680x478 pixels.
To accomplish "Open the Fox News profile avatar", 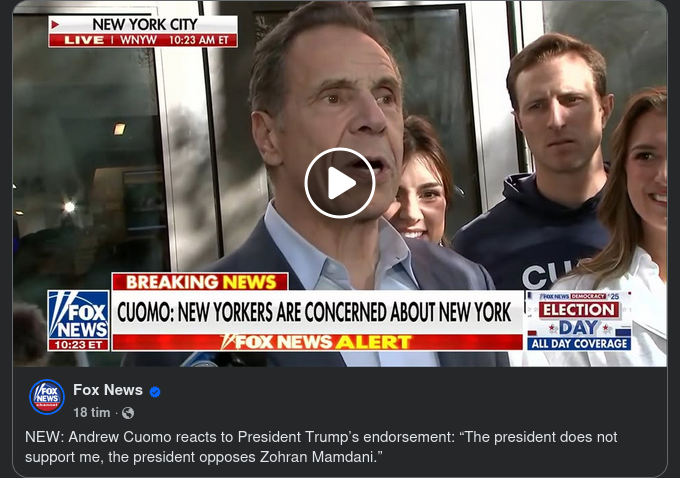I will (x=47, y=397).
